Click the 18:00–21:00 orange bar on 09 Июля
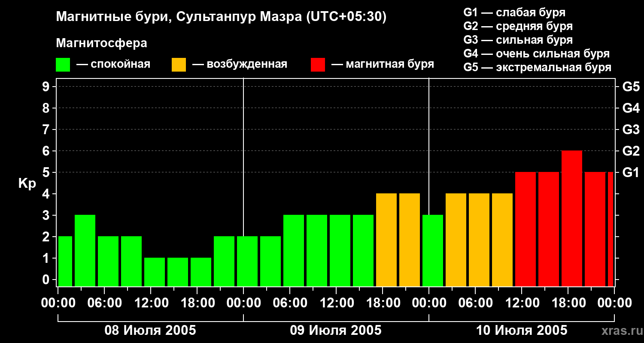 [386, 240]
